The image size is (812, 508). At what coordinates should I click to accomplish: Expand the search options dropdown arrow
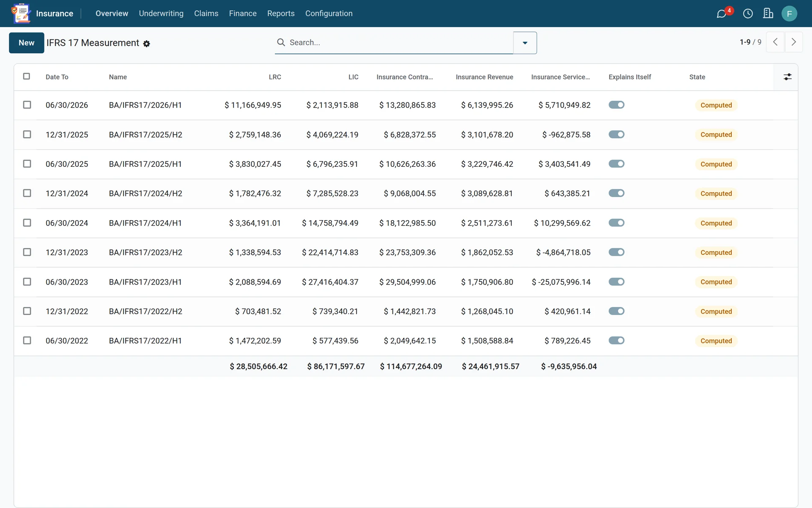525,43
